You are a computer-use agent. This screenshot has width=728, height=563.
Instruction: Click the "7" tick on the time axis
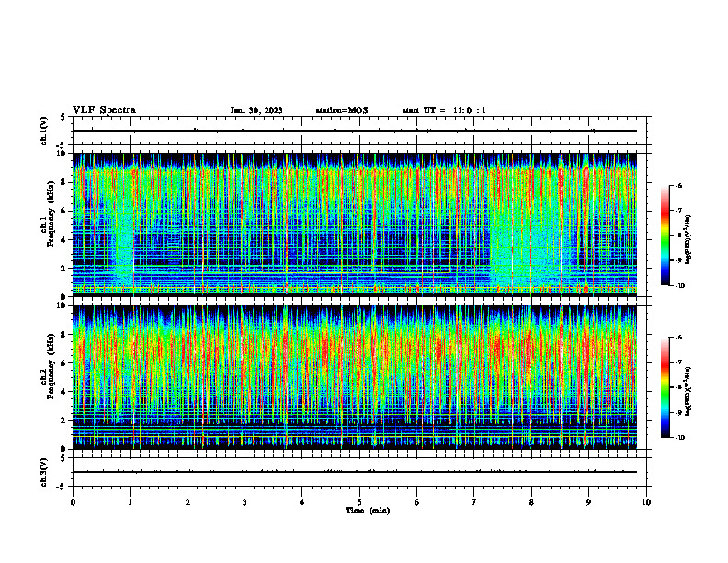474,502
